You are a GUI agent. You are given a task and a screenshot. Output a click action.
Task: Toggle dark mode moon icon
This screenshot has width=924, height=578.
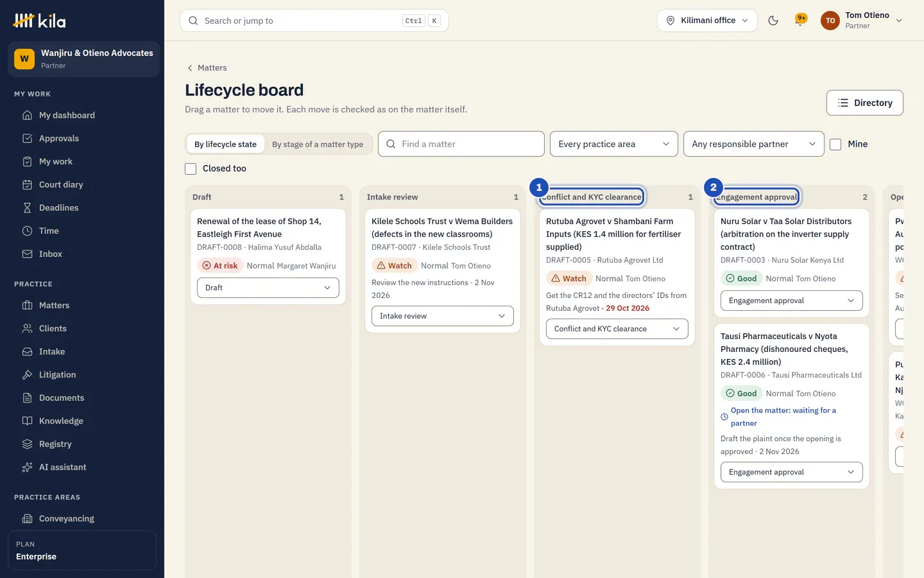pos(773,21)
